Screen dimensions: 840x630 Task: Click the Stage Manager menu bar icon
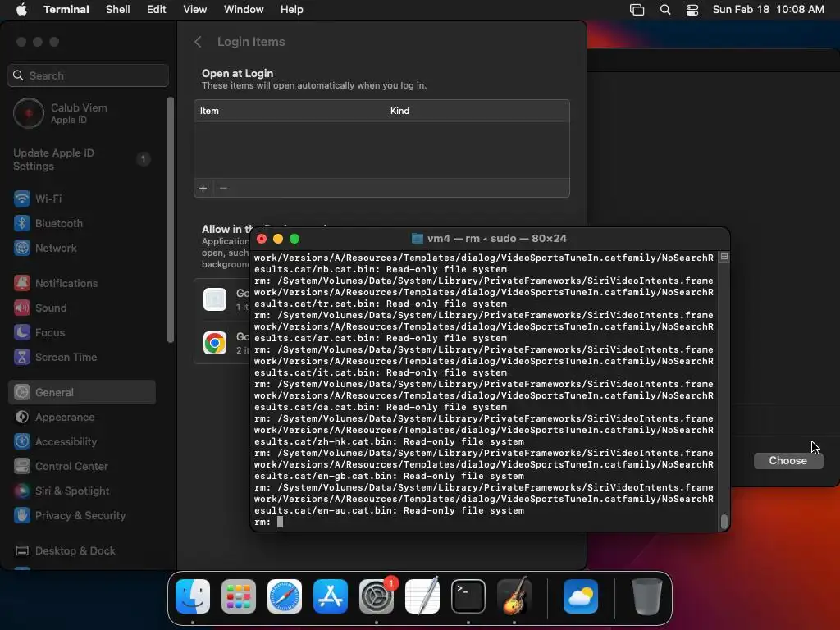(637, 10)
